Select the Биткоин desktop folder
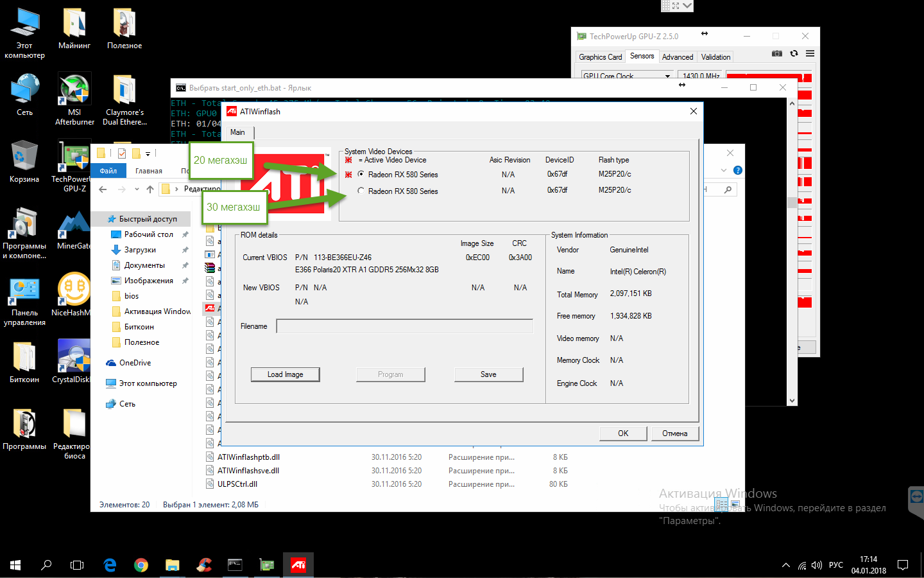Viewport: 924px width, 578px height. click(x=24, y=362)
